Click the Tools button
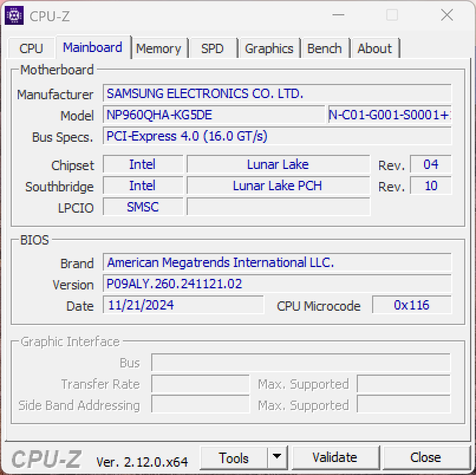Image resolution: width=476 pixels, height=475 pixels. click(234, 457)
